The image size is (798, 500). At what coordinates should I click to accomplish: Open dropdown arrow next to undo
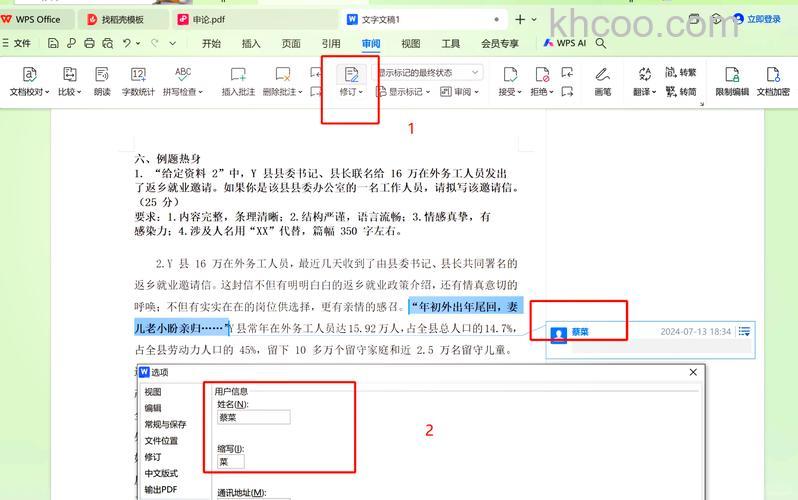[138, 43]
